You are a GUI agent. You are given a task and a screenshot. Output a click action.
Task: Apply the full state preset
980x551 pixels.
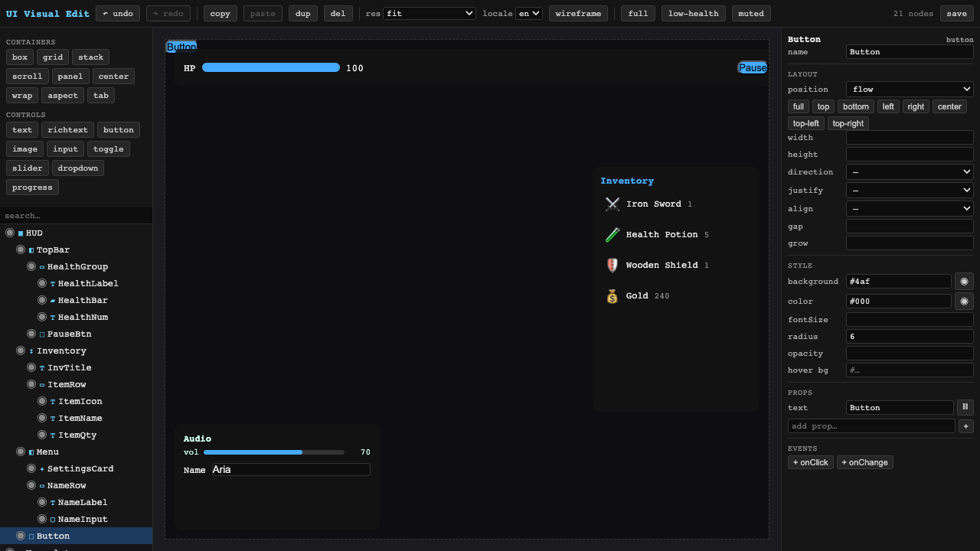638,14
